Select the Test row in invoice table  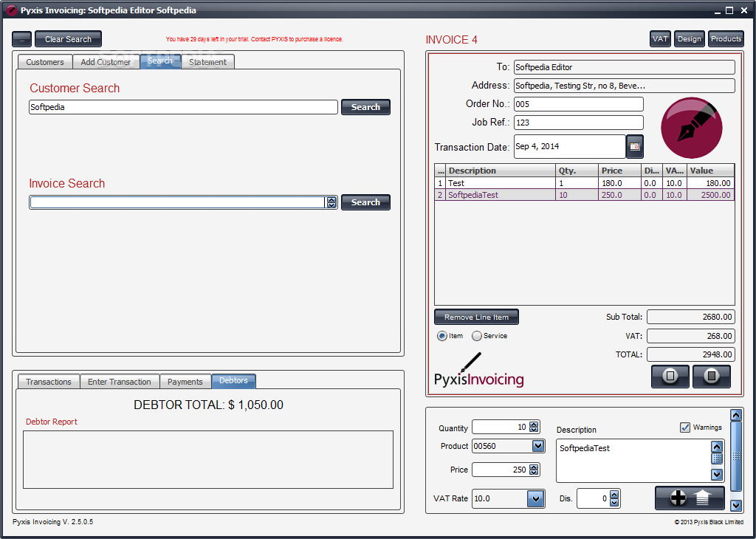tap(585, 183)
